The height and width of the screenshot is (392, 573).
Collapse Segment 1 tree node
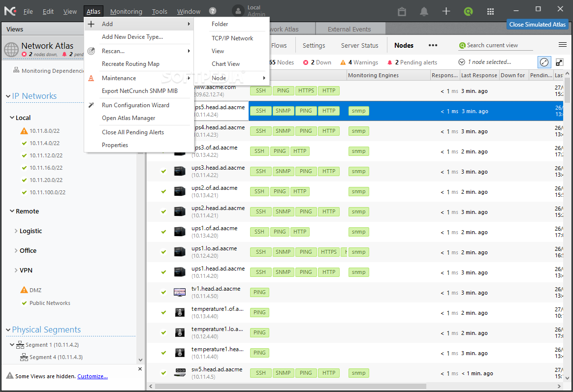click(x=12, y=345)
